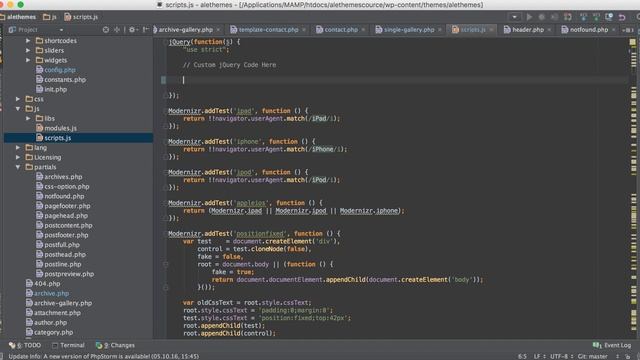This screenshot has width=640, height=360.
Task: Collapse the js folder
Action: (18, 109)
